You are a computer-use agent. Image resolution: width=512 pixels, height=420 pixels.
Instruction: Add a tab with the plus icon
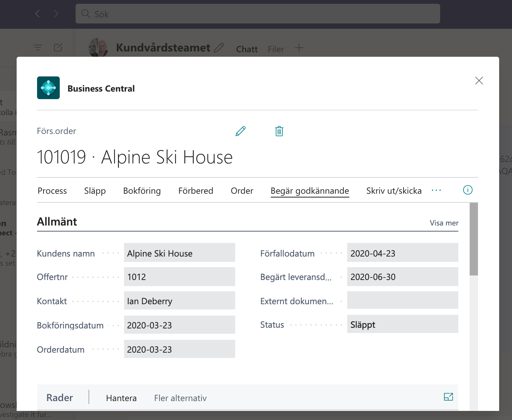299,48
